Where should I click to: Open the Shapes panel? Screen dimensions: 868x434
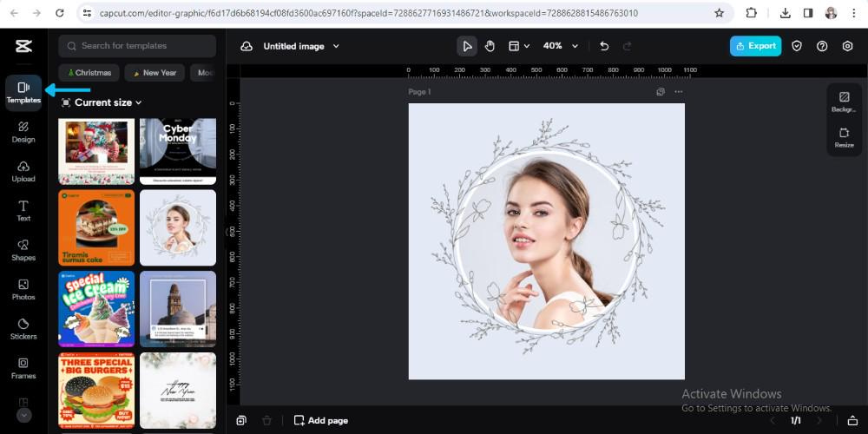23,250
